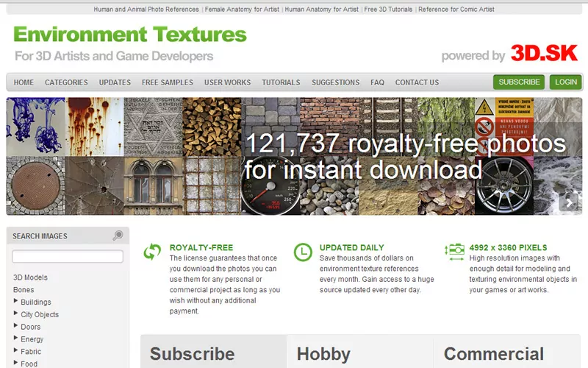Expand the Fabric category arrow
This screenshot has height=368, width=588.
[x=16, y=352]
